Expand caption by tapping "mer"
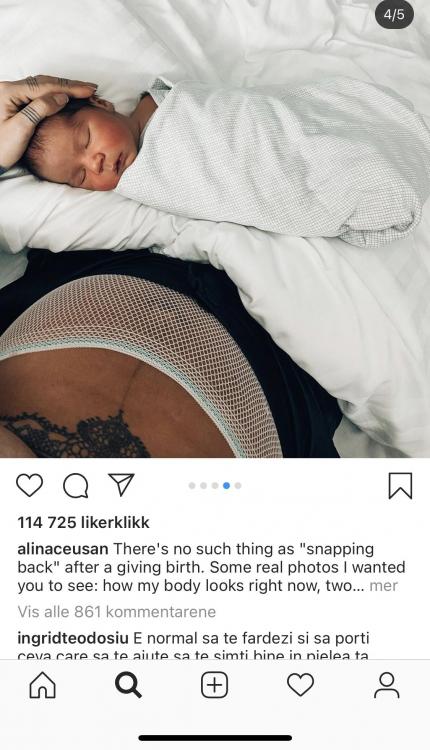 click(x=384, y=585)
